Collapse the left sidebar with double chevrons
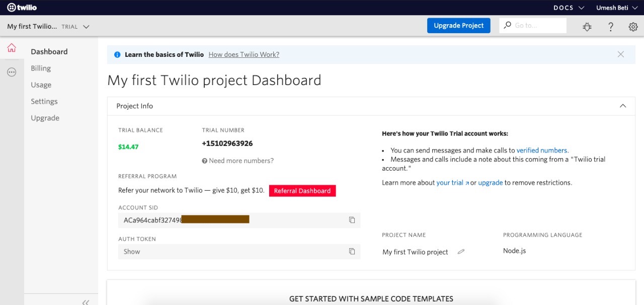The image size is (644, 305). (86, 301)
